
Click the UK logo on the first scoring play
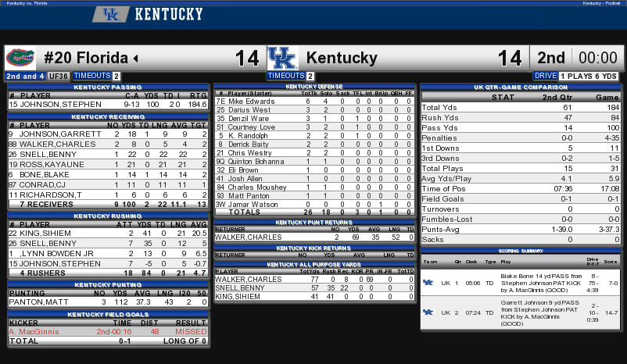[428, 282]
